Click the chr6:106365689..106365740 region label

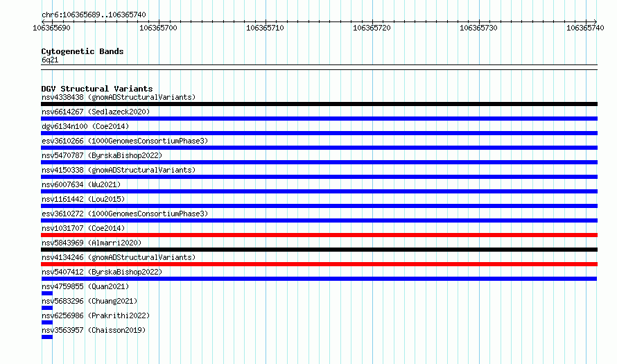click(94, 15)
